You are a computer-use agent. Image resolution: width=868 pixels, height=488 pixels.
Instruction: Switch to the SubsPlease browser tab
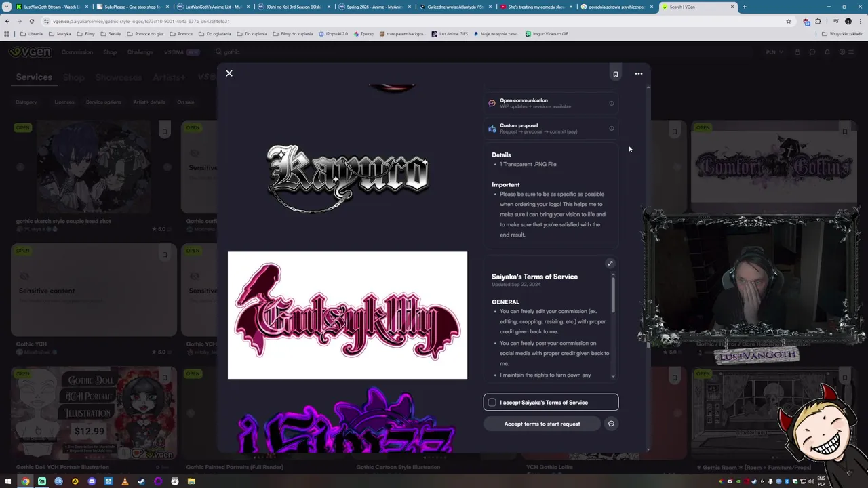[132, 7]
